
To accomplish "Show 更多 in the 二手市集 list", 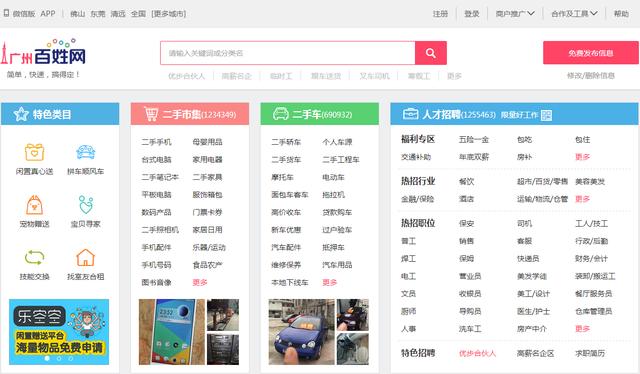I will coord(200,282).
